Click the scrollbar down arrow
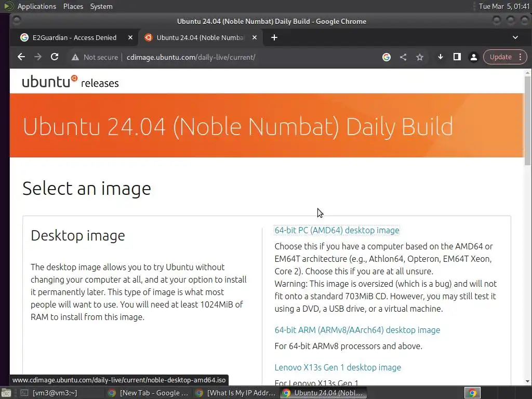Viewport: 532px width, 399px height. tap(527, 381)
